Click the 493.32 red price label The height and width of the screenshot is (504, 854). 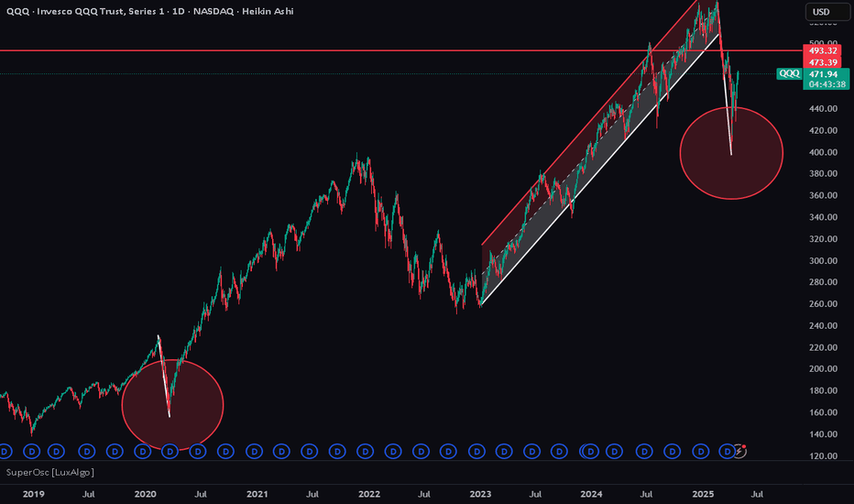click(822, 50)
